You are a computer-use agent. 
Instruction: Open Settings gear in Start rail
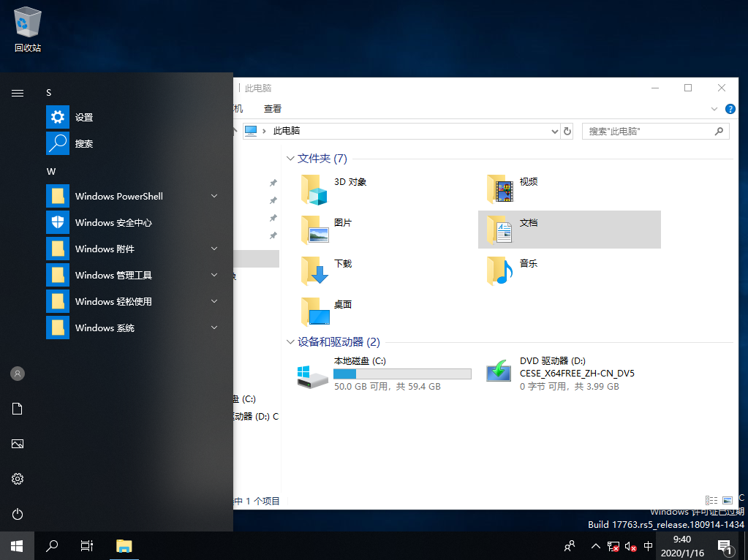[x=17, y=479]
